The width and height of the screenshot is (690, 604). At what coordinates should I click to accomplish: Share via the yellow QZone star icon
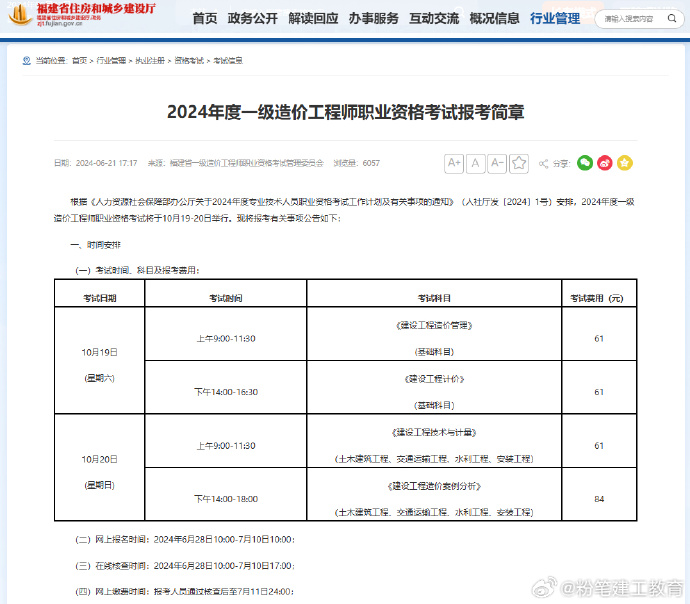pos(625,163)
